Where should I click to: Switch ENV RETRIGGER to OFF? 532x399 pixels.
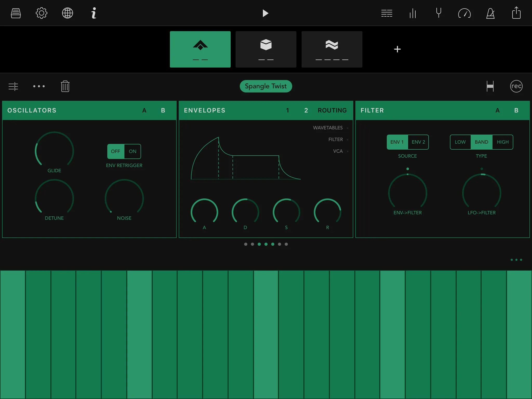(115, 151)
